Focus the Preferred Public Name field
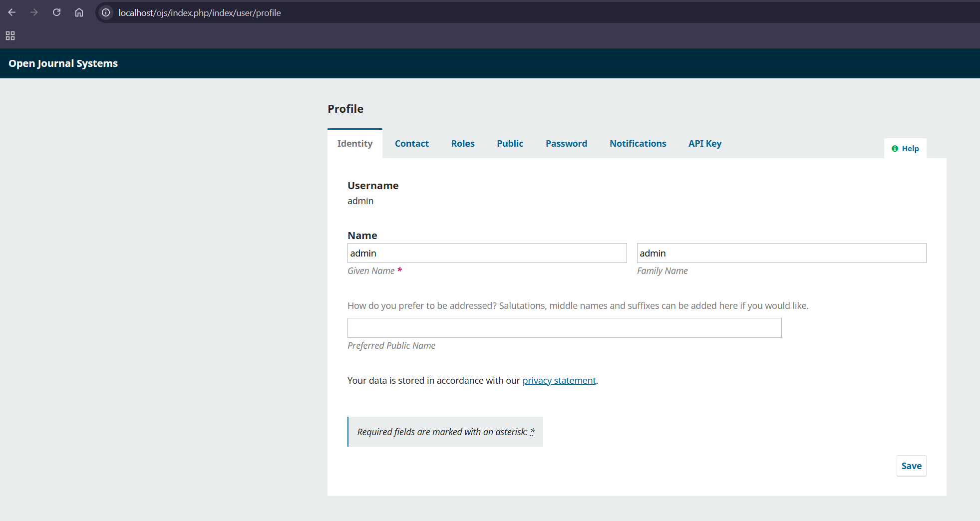The height and width of the screenshot is (521, 980). 564,328
